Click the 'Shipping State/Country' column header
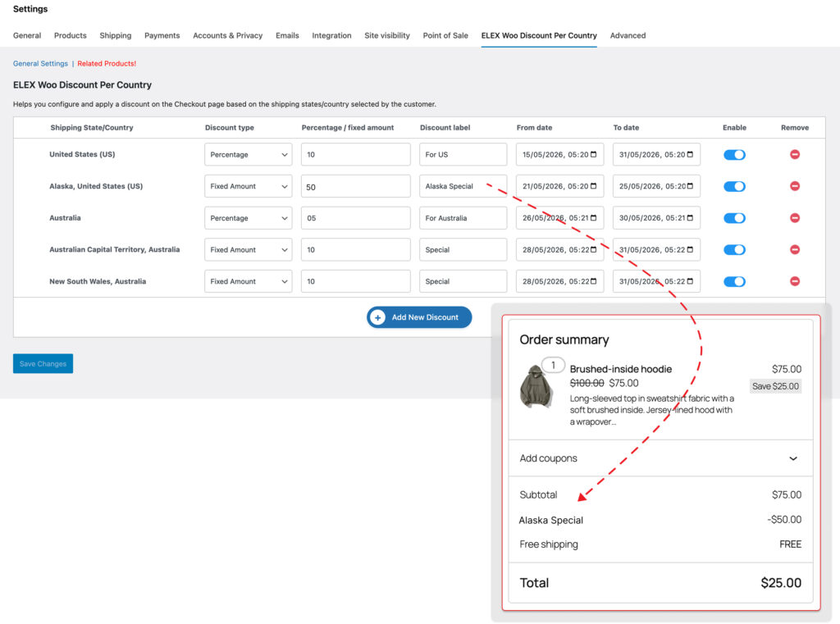Viewport: 840px width, 624px height. [92, 127]
